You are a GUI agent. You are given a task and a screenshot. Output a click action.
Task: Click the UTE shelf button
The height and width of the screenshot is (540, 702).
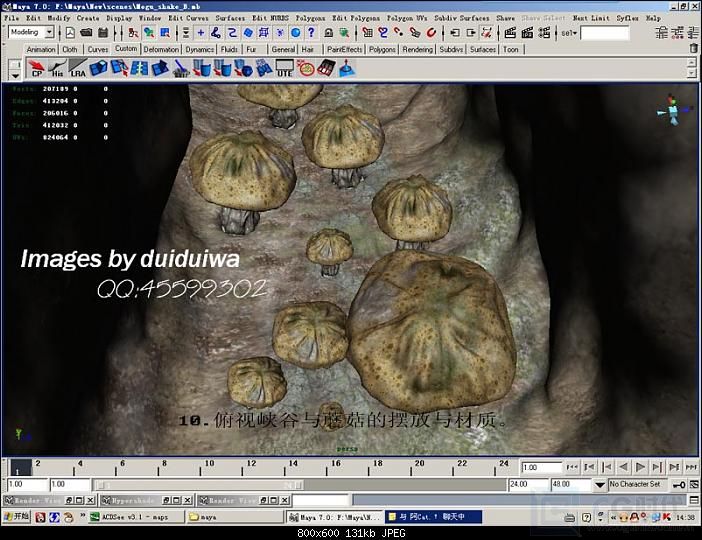coord(284,69)
